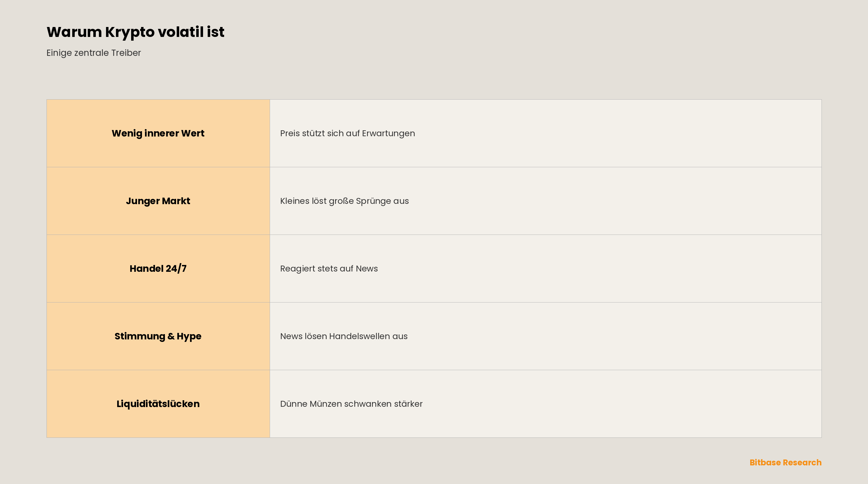Click the word 'Research' in the footer
Viewport: 868px width, 484px height.
[802, 462]
